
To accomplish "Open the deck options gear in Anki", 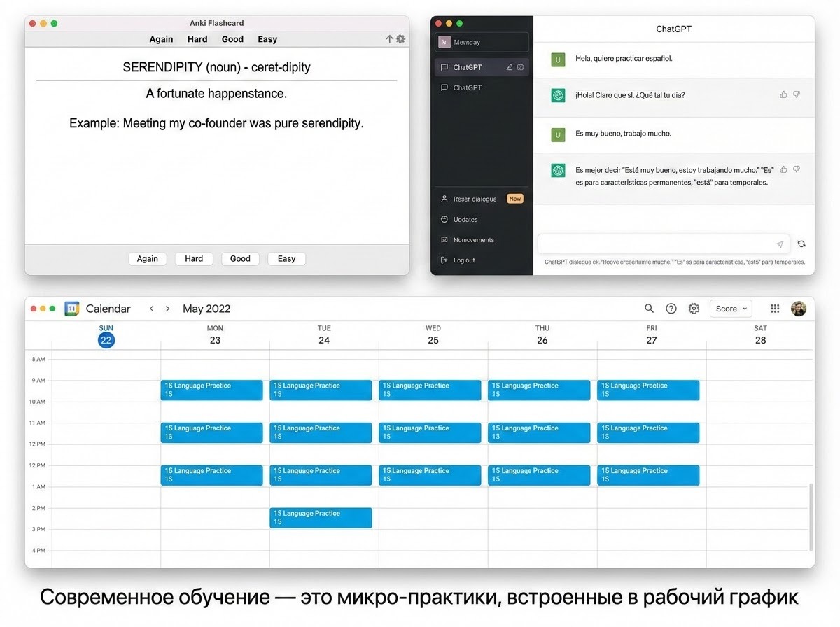I will 400,39.
